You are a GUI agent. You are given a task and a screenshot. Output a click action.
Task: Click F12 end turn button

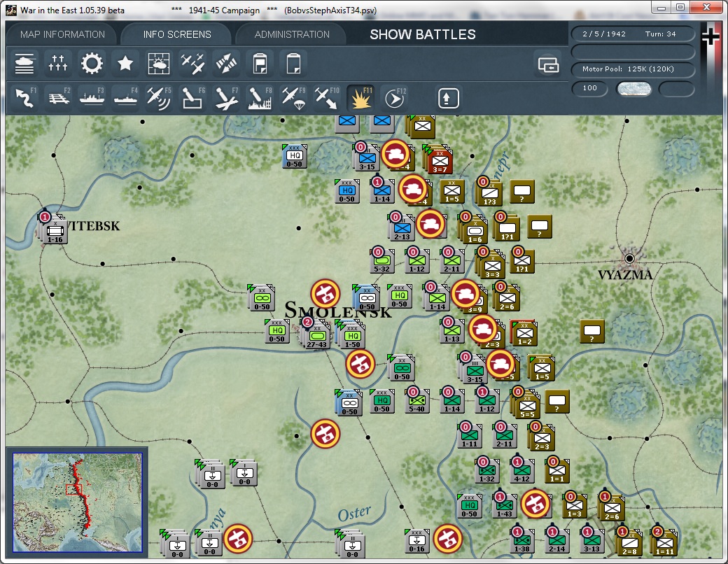[395, 98]
